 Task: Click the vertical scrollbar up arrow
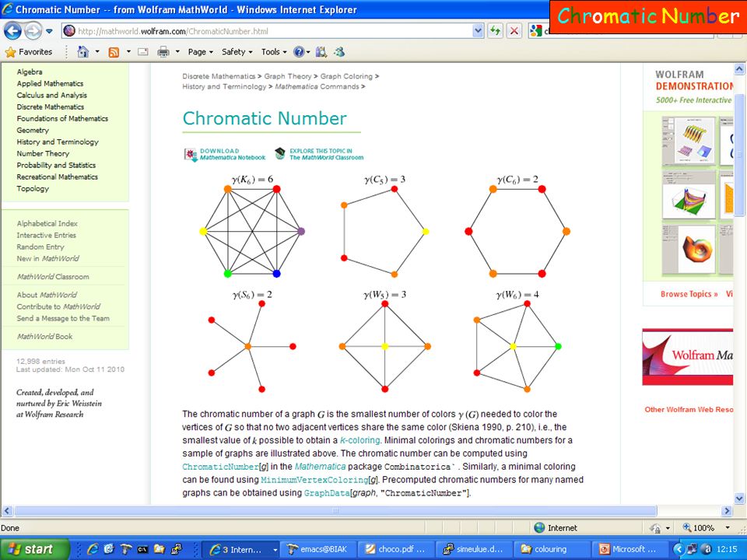[x=739, y=69]
